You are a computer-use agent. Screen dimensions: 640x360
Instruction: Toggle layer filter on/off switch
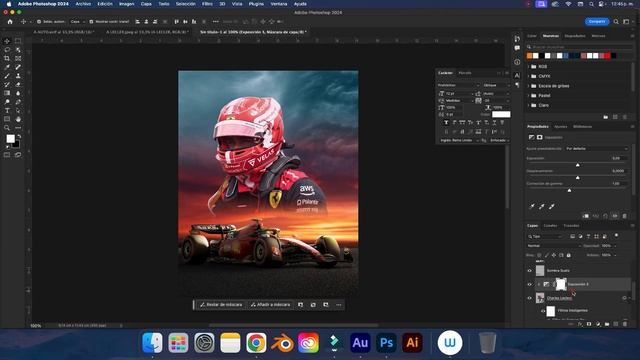pos(616,236)
